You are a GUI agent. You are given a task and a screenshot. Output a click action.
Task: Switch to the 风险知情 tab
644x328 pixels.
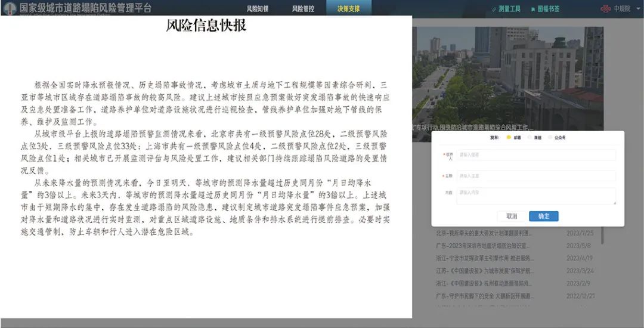click(x=257, y=9)
